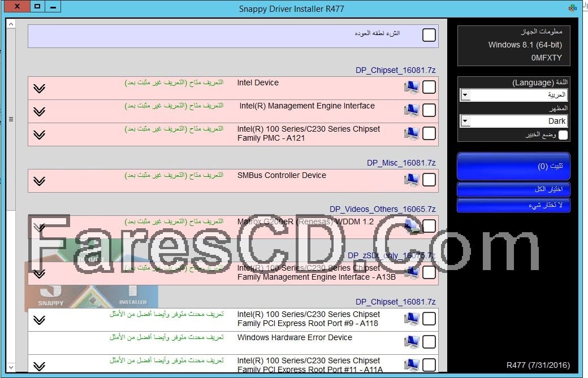The width and height of the screenshot is (588, 378).
Task: Tick the PCI Express Root Port #11 checkbox
Action: 429,365
